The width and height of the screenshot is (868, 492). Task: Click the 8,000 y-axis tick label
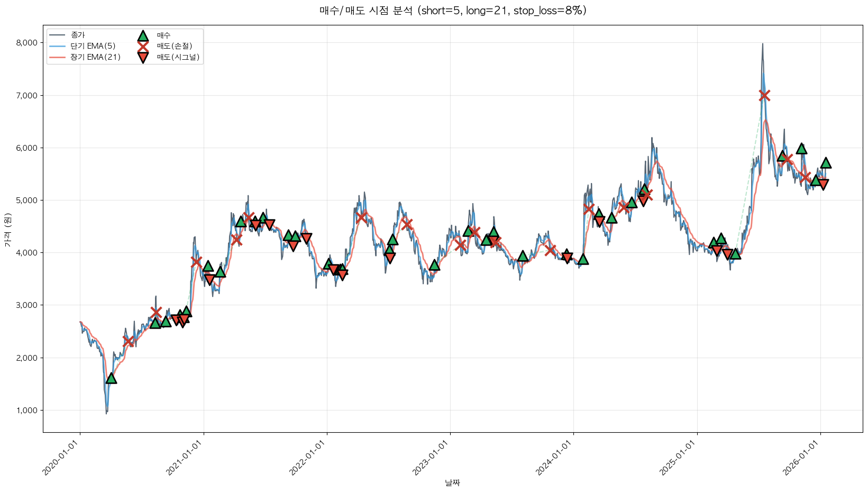[26, 43]
